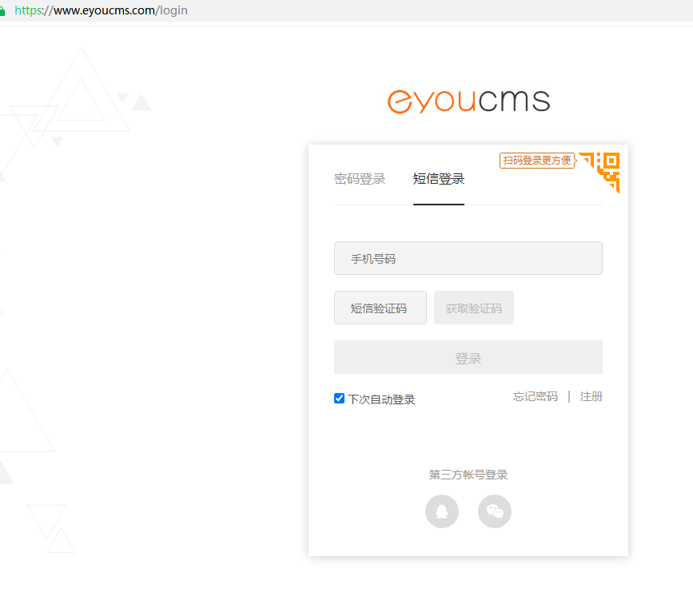693x616 pixels.
Task: Focus the 手机号码 input field
Action: coord(468,258)
